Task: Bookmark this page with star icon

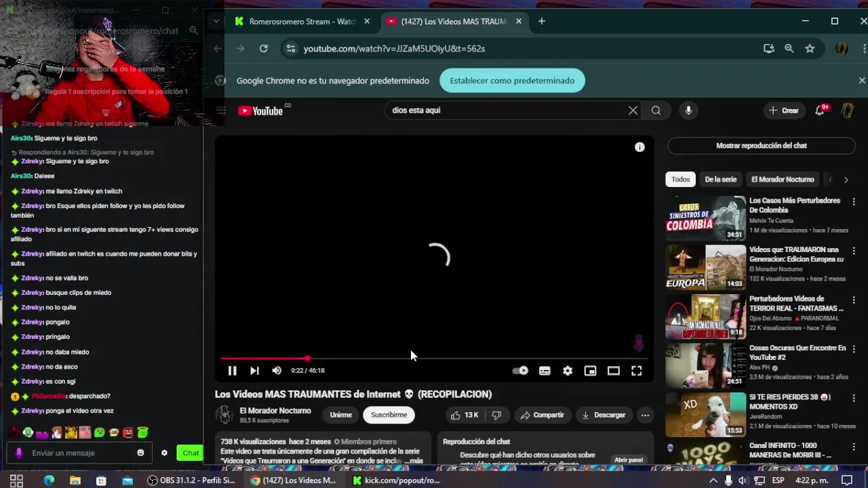Action: pos(810,49)
